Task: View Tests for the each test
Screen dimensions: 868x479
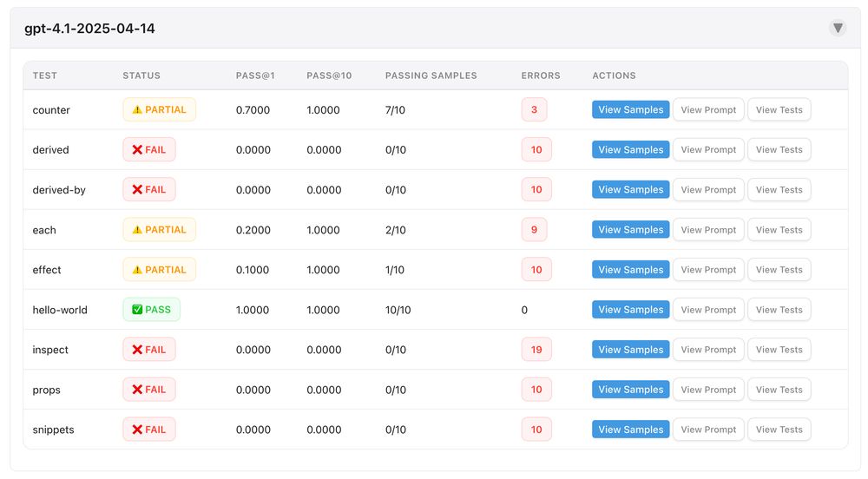Action: (779, 230)
